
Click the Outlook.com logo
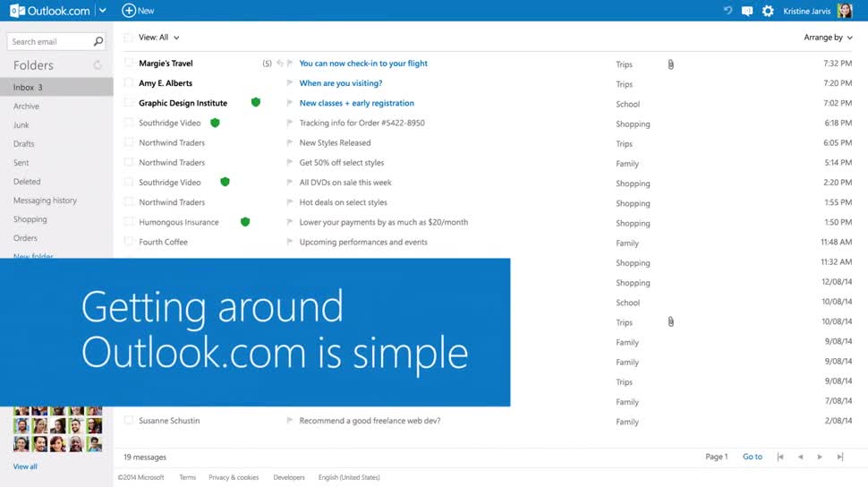coord(50,11)
